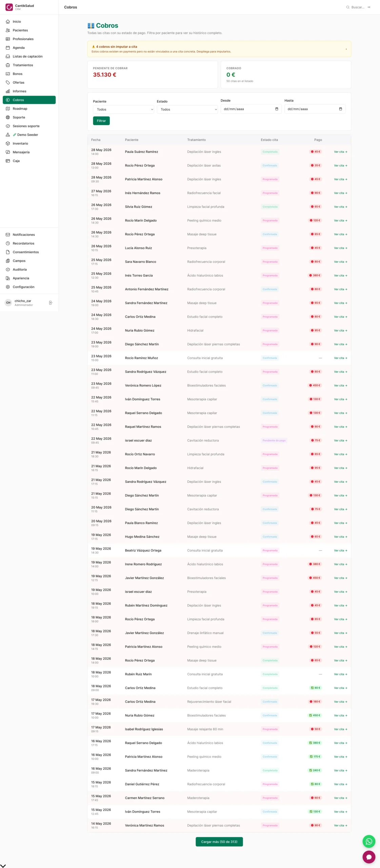The width and height of the screenshot is (380, 868).
Task: Open calendar picker in Hasta field
Action: click(x=340, y=109)
